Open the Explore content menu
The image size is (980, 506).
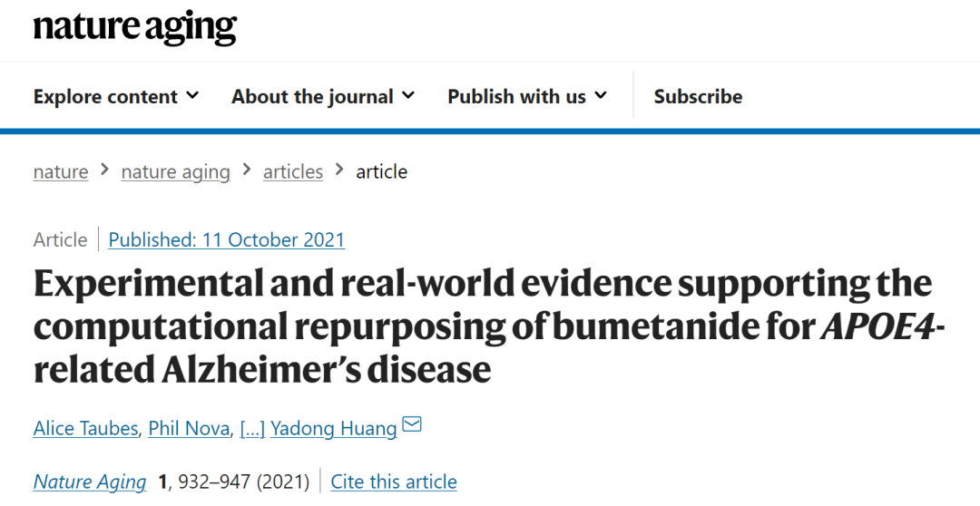[116, 96]
